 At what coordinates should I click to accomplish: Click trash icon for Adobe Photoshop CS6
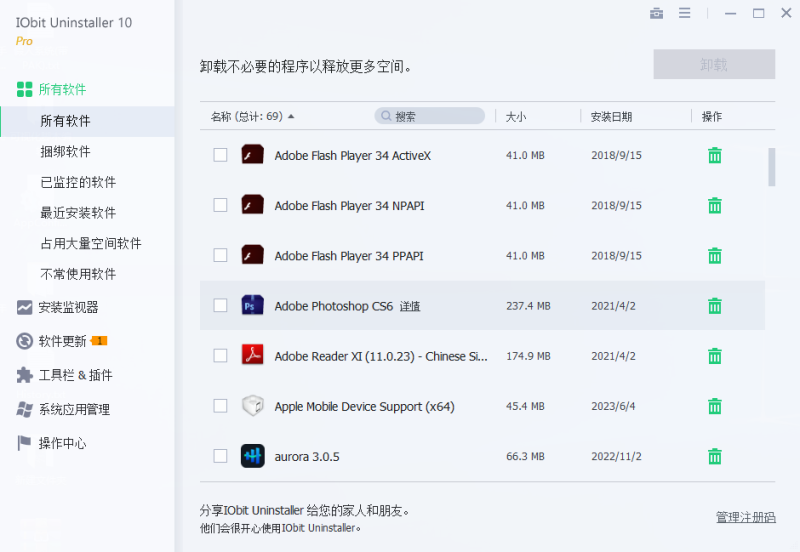point(715,306)
